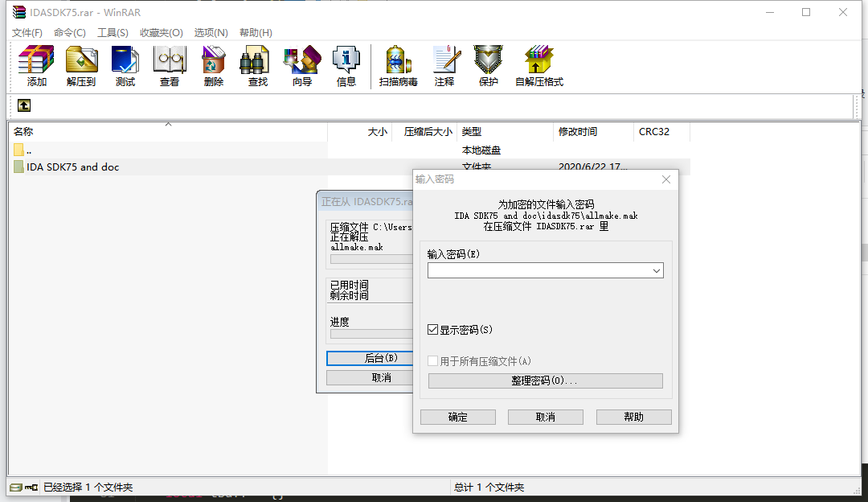Click the Organize Passwords (整理密码) button

click(545, 381)
